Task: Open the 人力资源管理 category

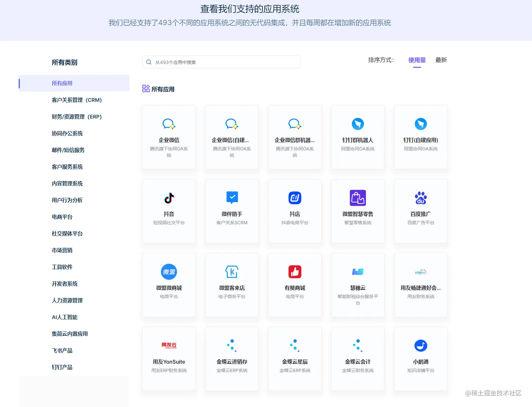Action: pos(67,300)
